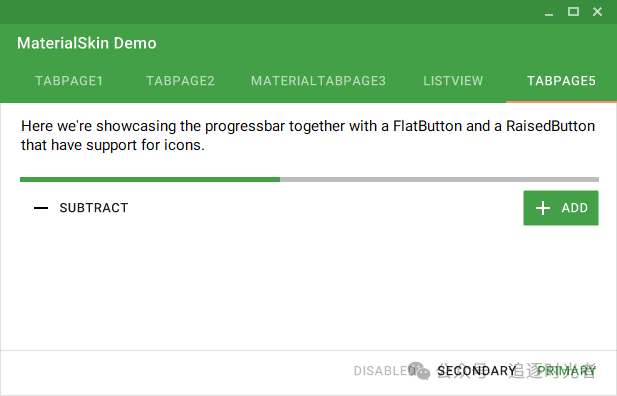This screenshot has width=617, height=396.
Task: Switch to the TABPAGE1 tab
Action: (69, 81)
